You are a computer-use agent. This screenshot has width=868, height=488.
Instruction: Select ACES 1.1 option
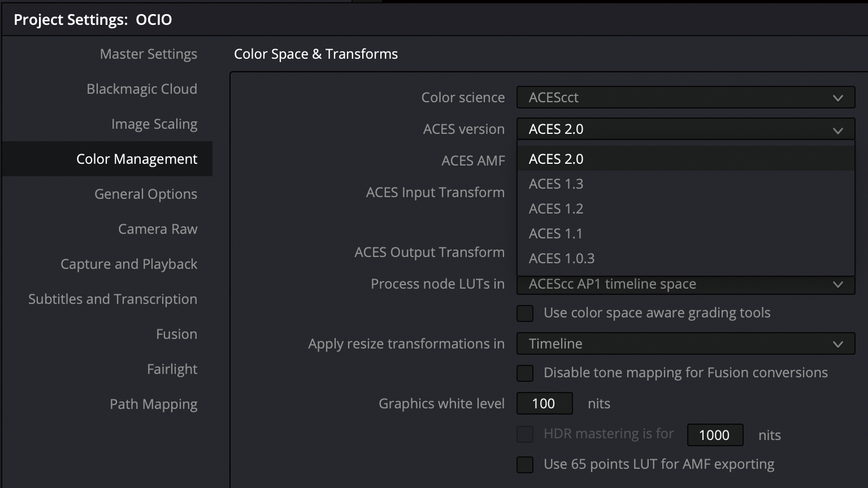[685, 233]
